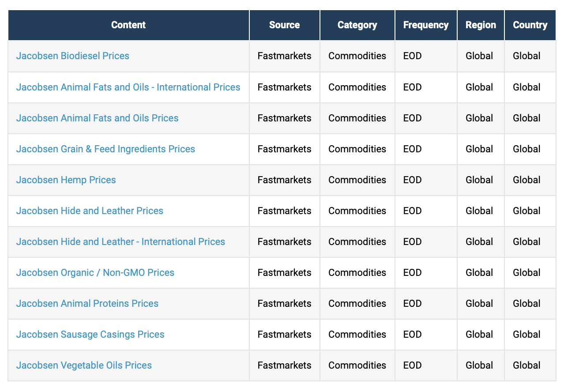Viewport: 564px width, 392px height.
Task: Click the Category column header
Action: tap(357, 25)
